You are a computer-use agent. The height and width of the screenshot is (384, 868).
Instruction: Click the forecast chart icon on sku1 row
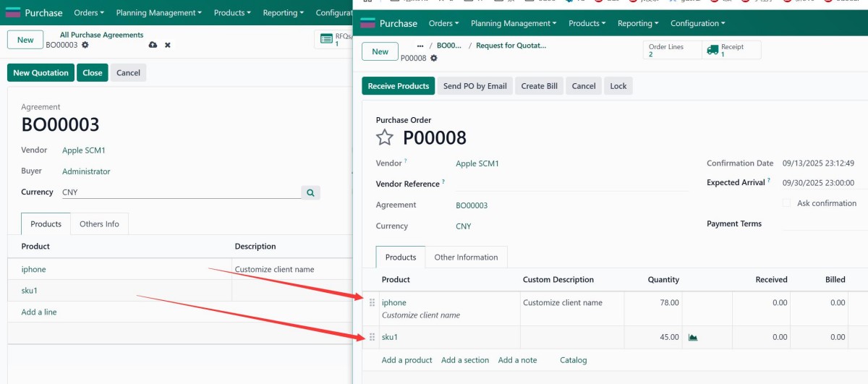693,337
